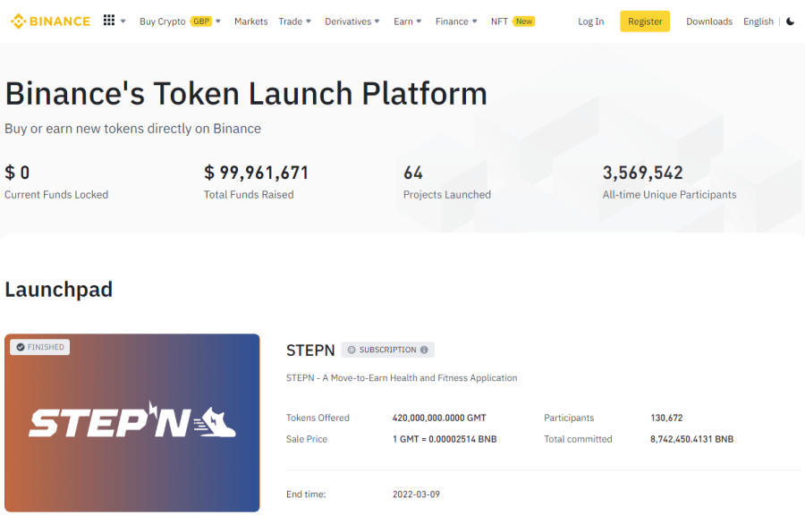The width and height of the screenshot is (805, 532).
Task: Click the New badge beside NFT
Action: point(523,21)
